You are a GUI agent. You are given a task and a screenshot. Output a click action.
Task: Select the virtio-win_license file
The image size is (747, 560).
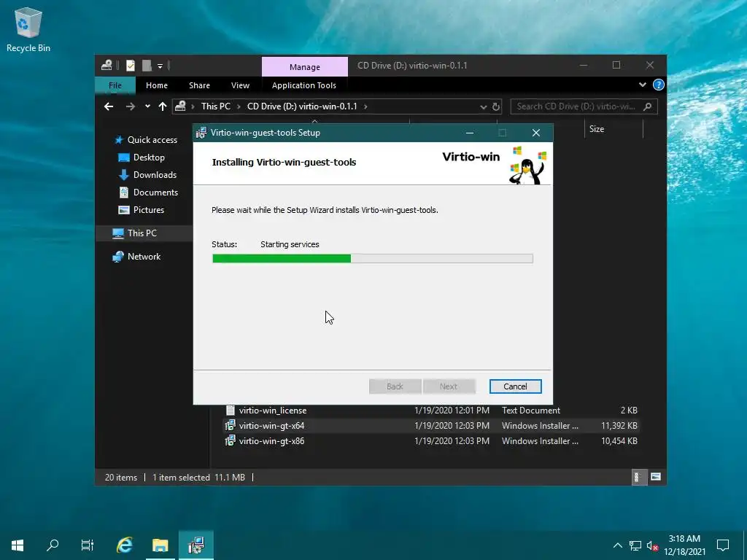(273, 410)
